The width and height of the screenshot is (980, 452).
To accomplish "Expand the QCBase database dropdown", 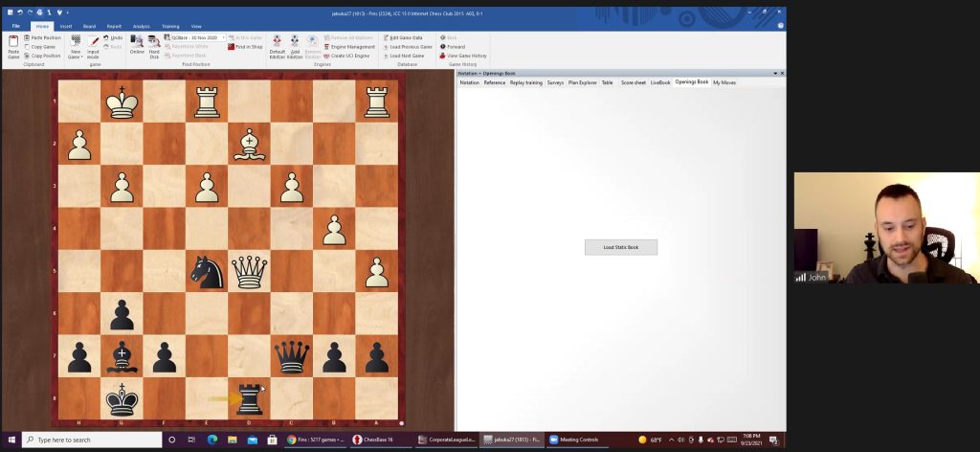I will point(224,37).
